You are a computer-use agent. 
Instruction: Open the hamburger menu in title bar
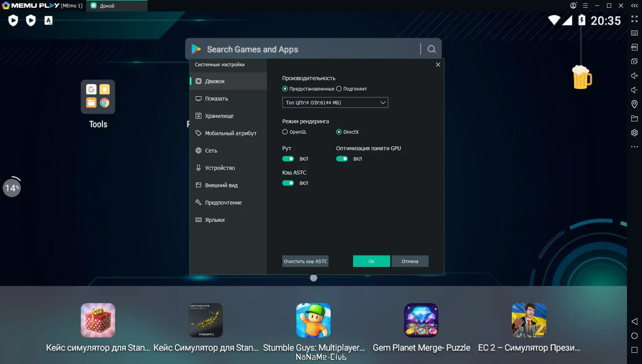[585, 6]
